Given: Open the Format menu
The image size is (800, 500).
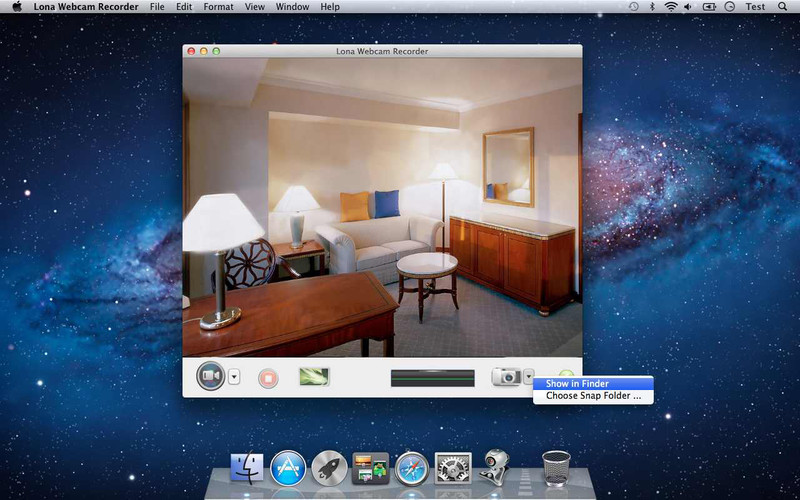Looking at the screenshot, I should (218, 7).
